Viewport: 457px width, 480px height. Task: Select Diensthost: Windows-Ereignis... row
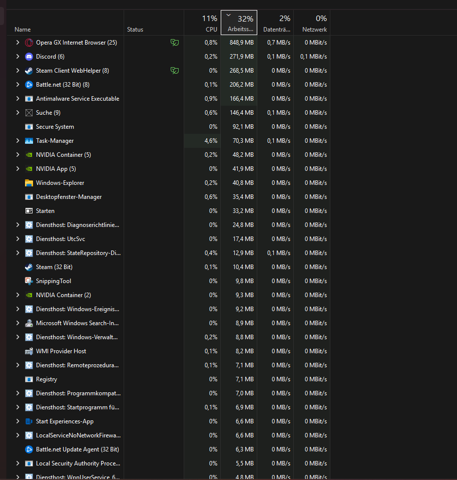(168, 309)
